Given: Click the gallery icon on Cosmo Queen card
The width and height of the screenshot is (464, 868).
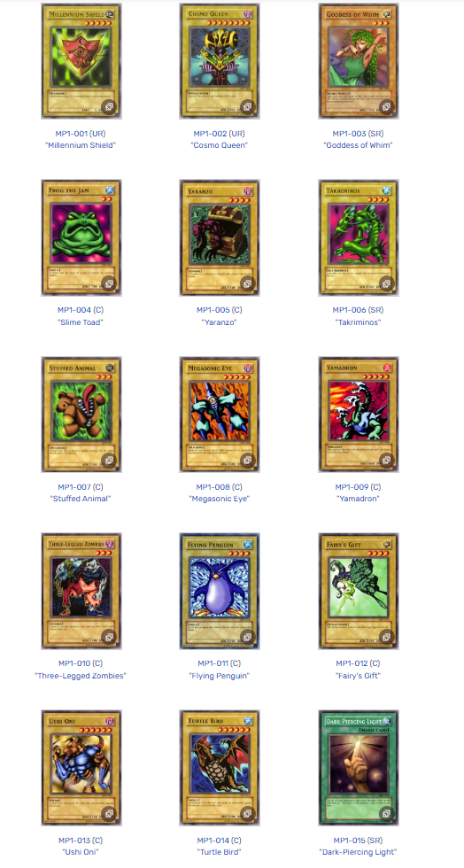Looking at the screenshot, I should pyautogui.click(x=248, y=107).
